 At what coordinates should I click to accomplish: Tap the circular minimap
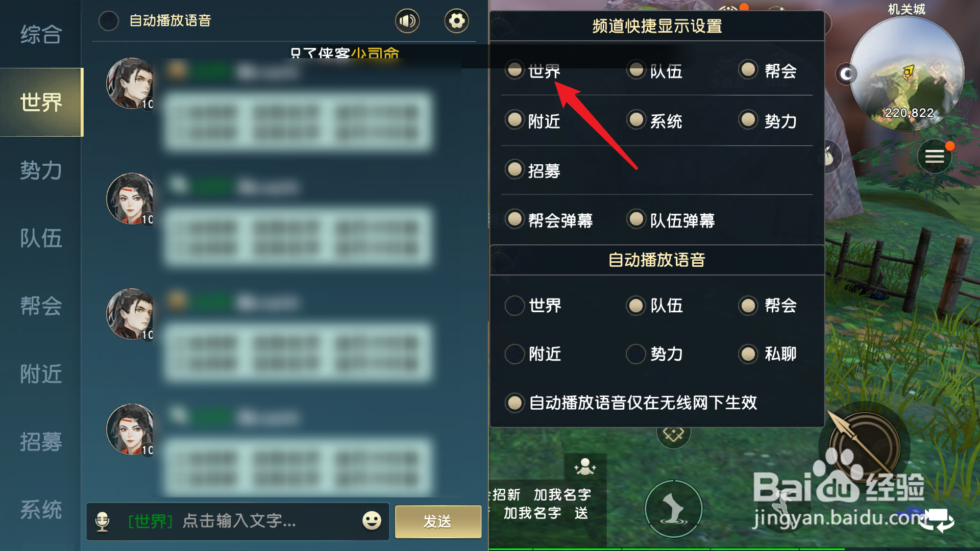pos(908,74)
